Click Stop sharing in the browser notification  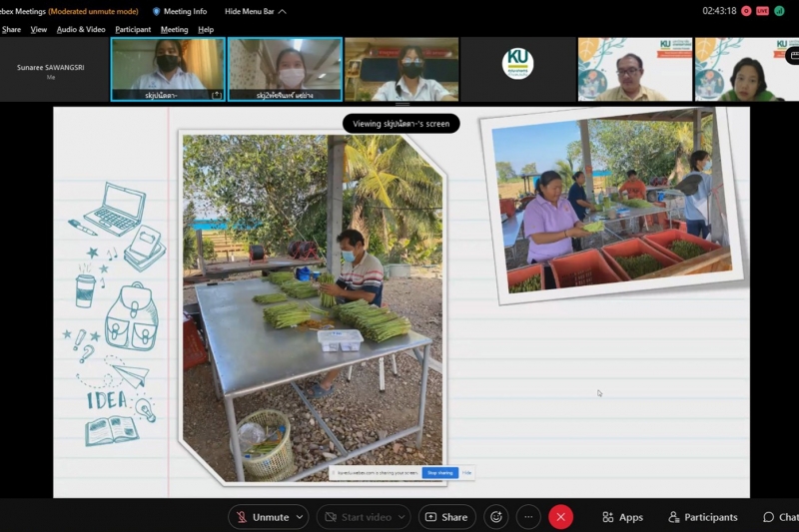439,472
